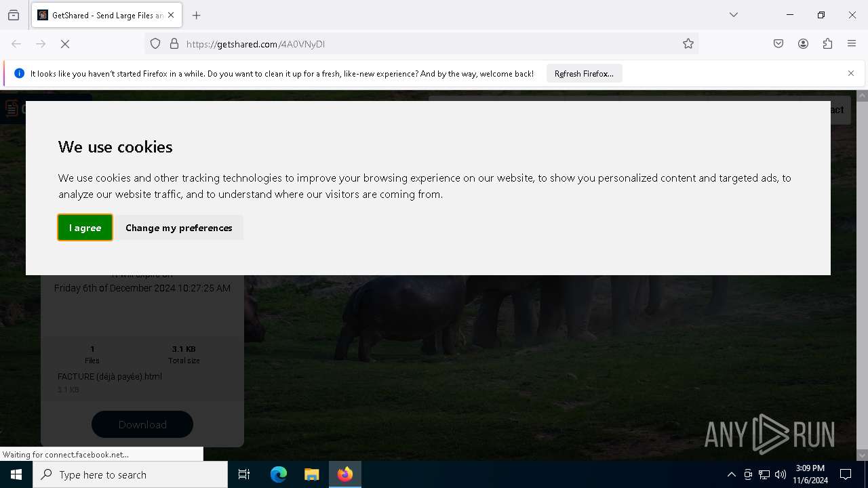
Task: Click Firefox icon in the taskbar
Action: pyautogui.click(x=345, y=474)
